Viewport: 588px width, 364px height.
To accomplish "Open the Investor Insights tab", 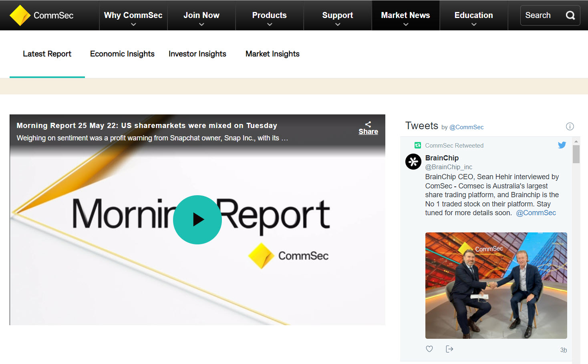I will [x=197, y=54].
